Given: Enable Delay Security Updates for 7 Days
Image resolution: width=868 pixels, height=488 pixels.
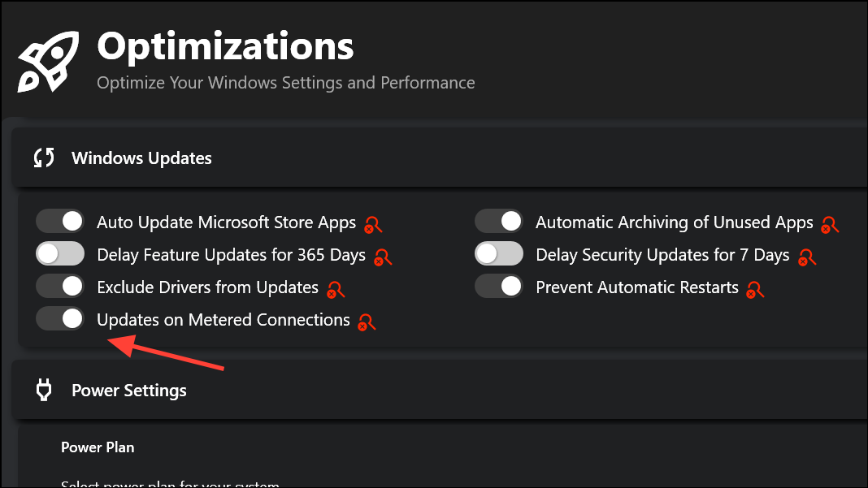Looking at the screenshot, I should tap(499, 254).
